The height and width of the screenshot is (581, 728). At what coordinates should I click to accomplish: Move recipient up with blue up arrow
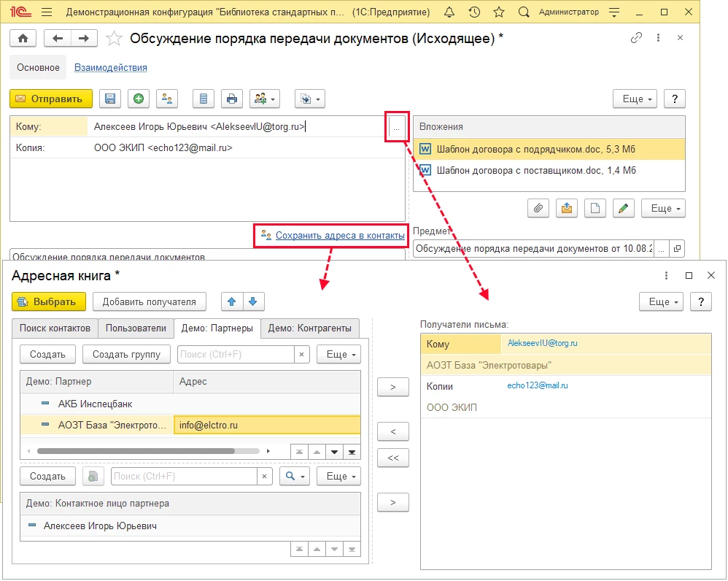(230, 301)
